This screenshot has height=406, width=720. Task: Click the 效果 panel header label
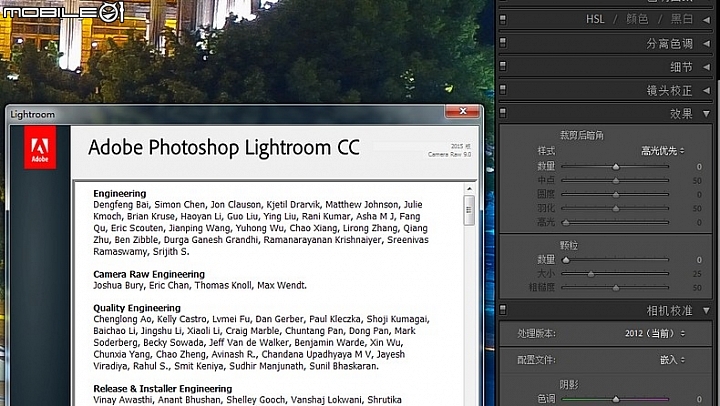(681, 113)
